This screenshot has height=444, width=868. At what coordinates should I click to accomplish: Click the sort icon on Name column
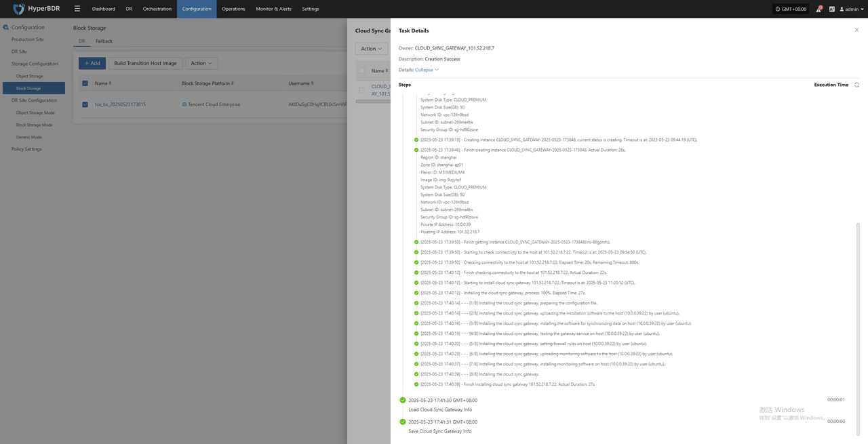tap(111, 83)
